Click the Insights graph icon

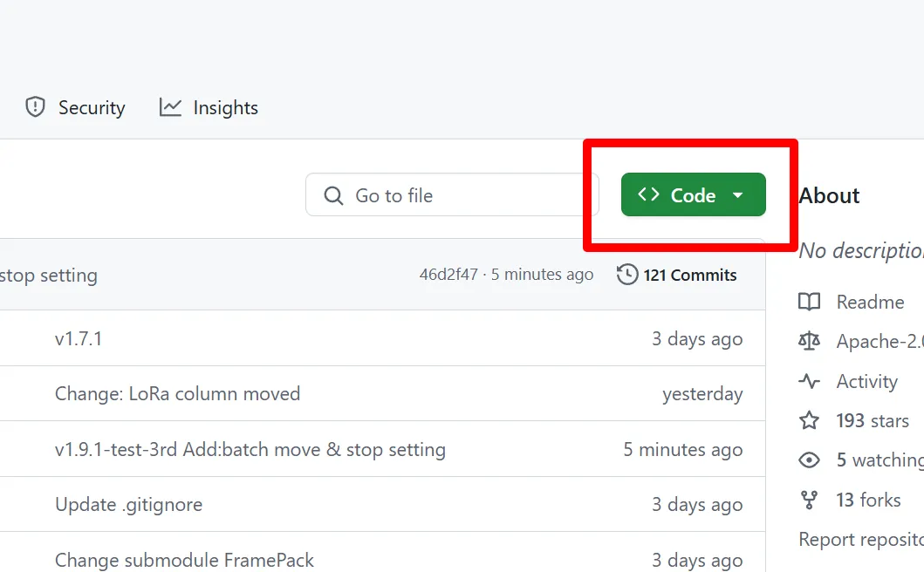click(170, 107)
